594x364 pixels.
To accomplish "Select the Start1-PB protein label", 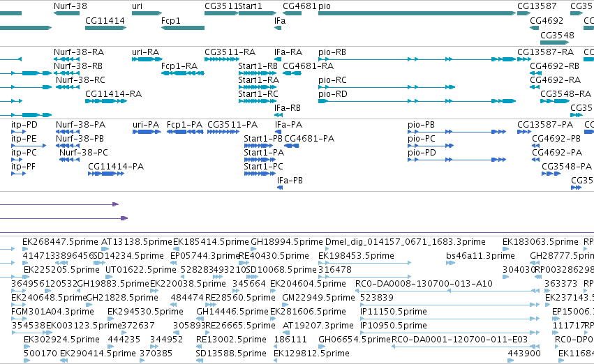I will (x=263, y=139).
